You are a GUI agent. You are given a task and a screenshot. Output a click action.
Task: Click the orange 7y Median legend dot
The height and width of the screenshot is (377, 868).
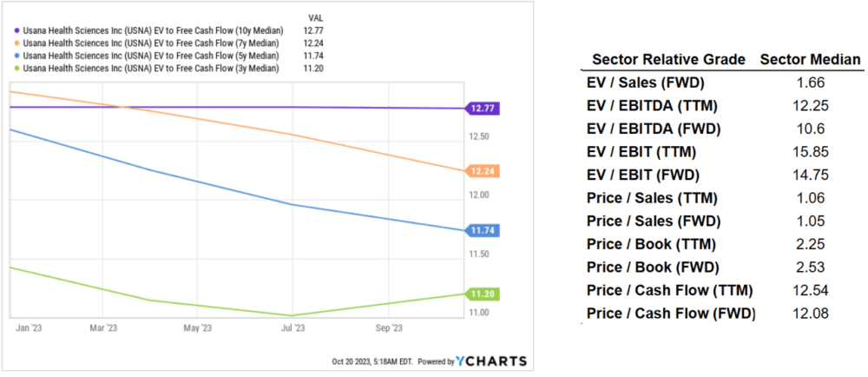tap(16, 43)
